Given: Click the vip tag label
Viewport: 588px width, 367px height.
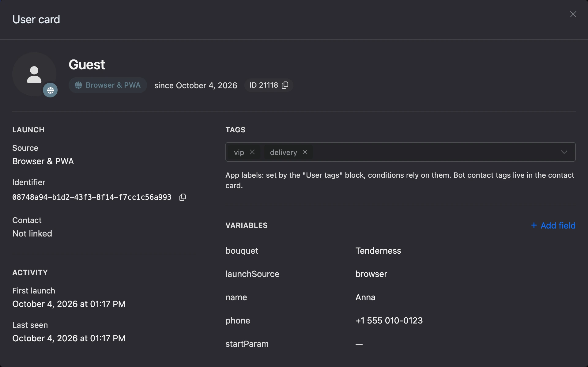Looking at the screenshot, I should [x=239, y=152].
